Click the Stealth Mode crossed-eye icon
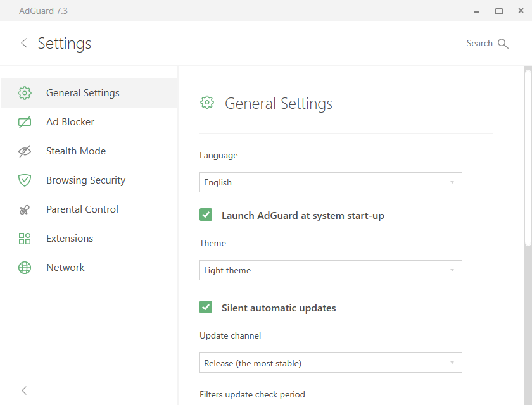The height and width of the screenshot is (405, 532). (x=25, y=151)
